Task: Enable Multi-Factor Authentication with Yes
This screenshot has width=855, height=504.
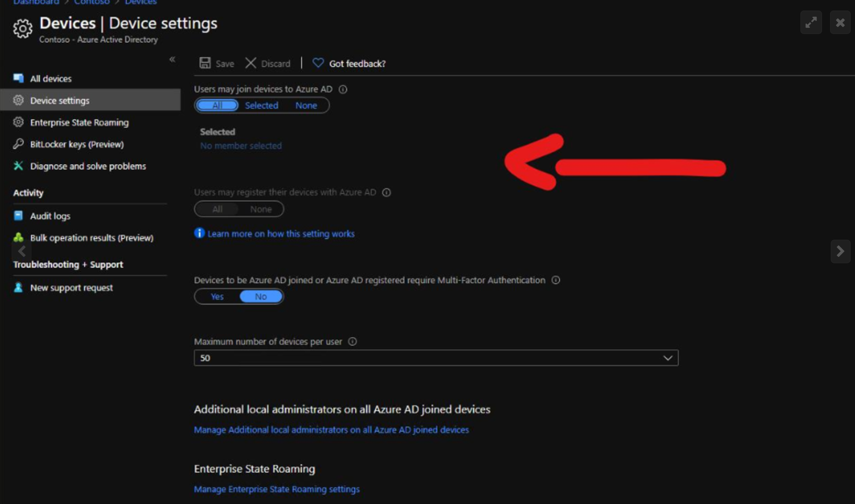Action: click(217, 297)
